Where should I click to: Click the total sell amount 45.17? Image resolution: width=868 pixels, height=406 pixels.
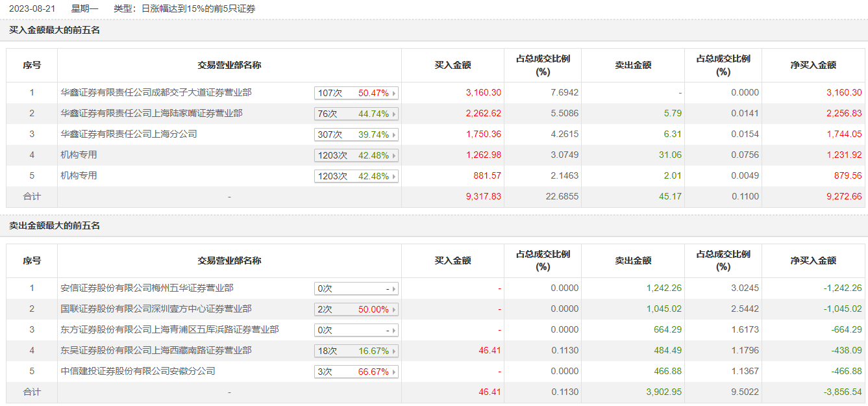(x=671, y=196)
